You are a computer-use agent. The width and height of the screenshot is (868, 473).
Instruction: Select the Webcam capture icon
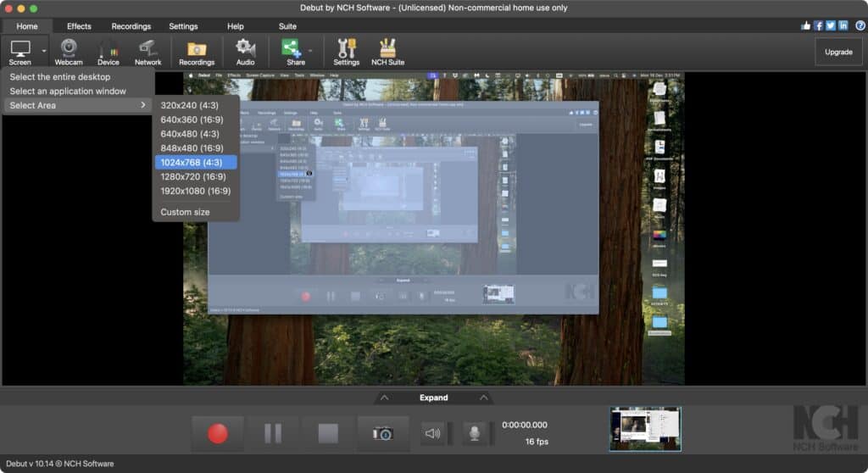point(69,52)
